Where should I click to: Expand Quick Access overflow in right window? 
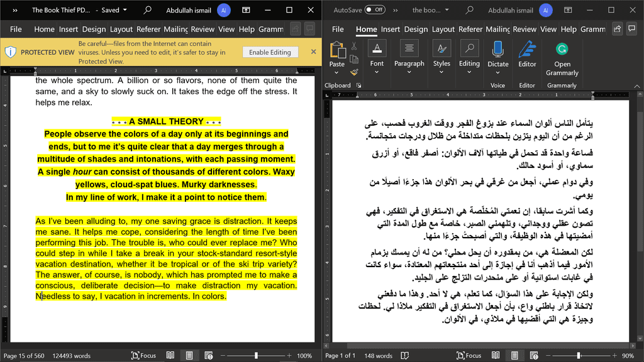[396, 10]
